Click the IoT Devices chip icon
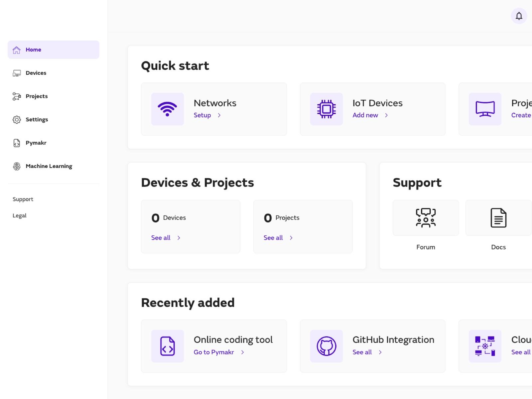532x399 pixels. pyautogui.click(x=326, y=109)
